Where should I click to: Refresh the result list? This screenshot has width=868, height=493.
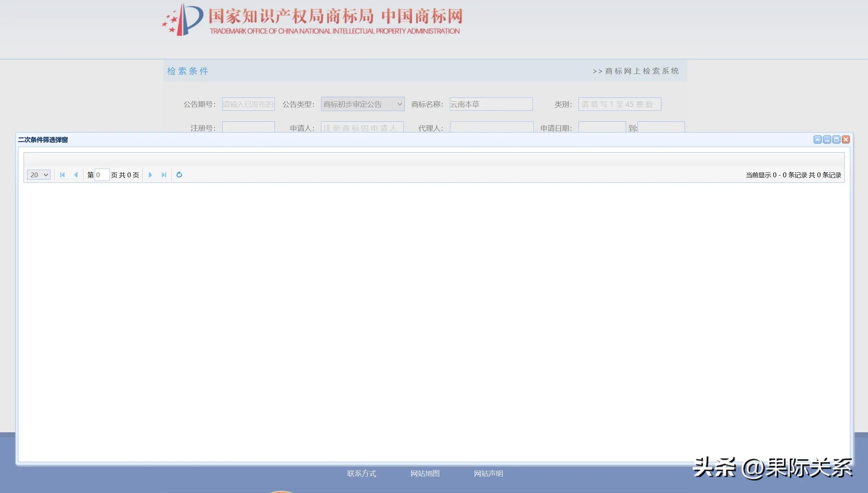180,175
